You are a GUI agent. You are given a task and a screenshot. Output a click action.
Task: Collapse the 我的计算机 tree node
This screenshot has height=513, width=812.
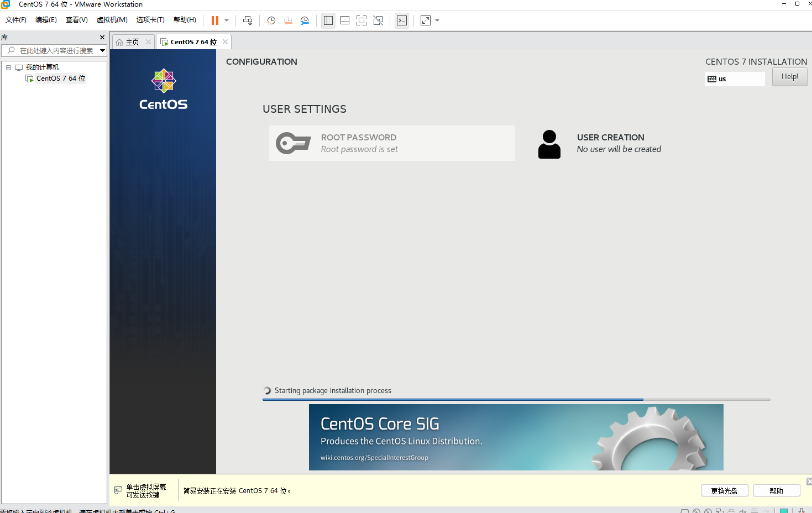click(8, 67)
